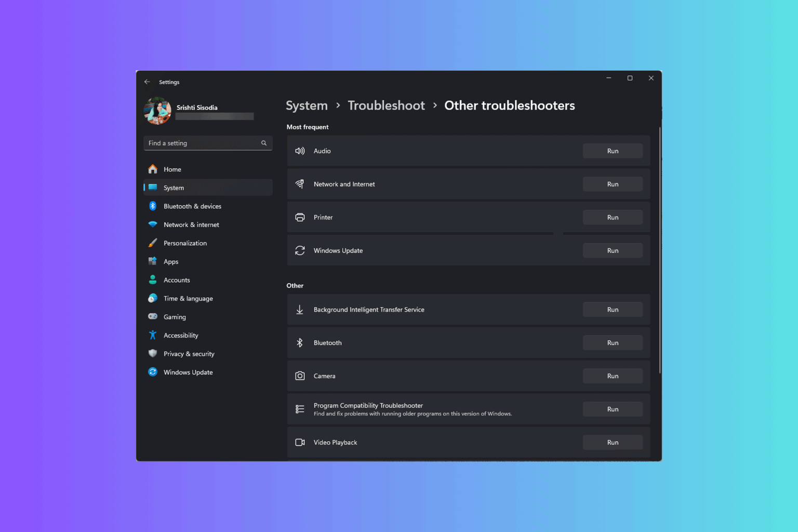The height and width of the screenshot is (532, 798).
Task: Run the Audio troubleshooter
Action: pos(613,151)
